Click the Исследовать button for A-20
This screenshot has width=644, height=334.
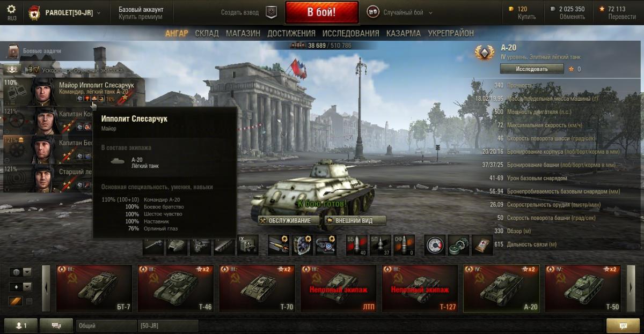[x=532, y=69]
